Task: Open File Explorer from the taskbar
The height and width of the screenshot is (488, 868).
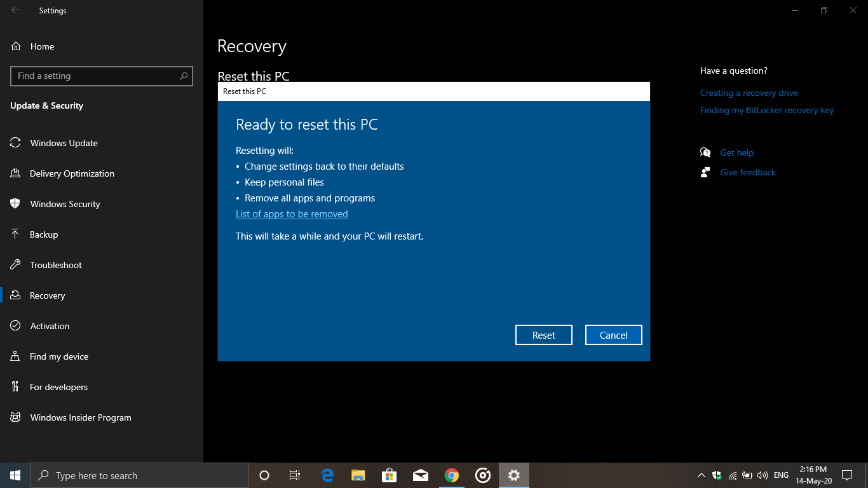Action: 358,475
